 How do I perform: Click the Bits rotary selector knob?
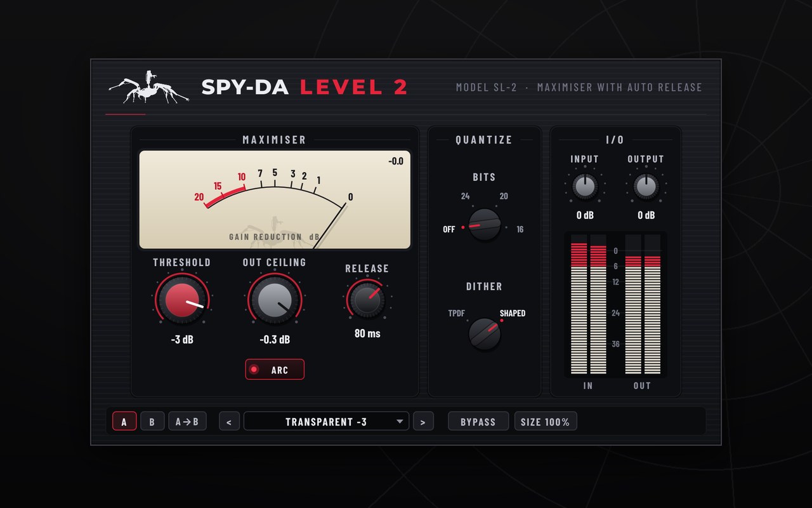click(484, 224)
